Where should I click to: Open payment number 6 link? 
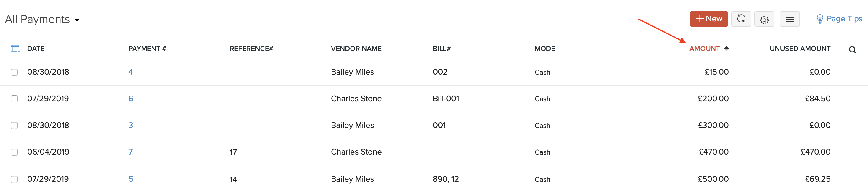[131, 99]
